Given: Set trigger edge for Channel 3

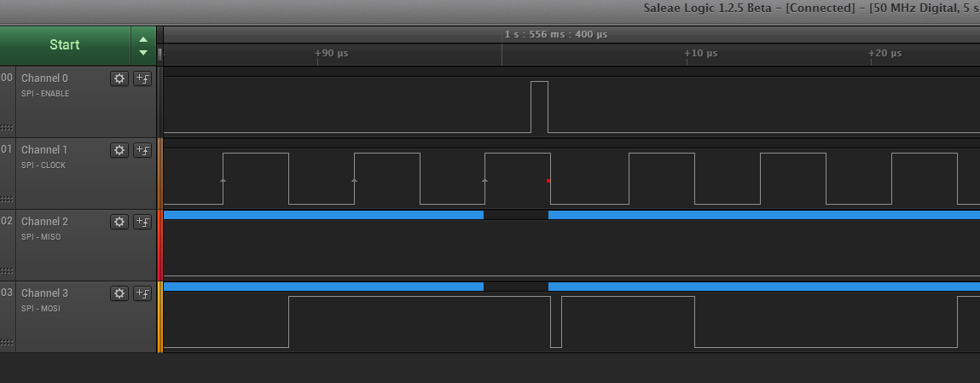Looking at the screenshot, I should (x=142, y=293).
